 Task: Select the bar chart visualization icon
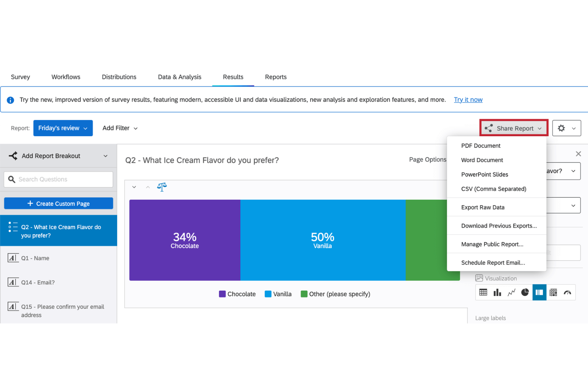497,292
